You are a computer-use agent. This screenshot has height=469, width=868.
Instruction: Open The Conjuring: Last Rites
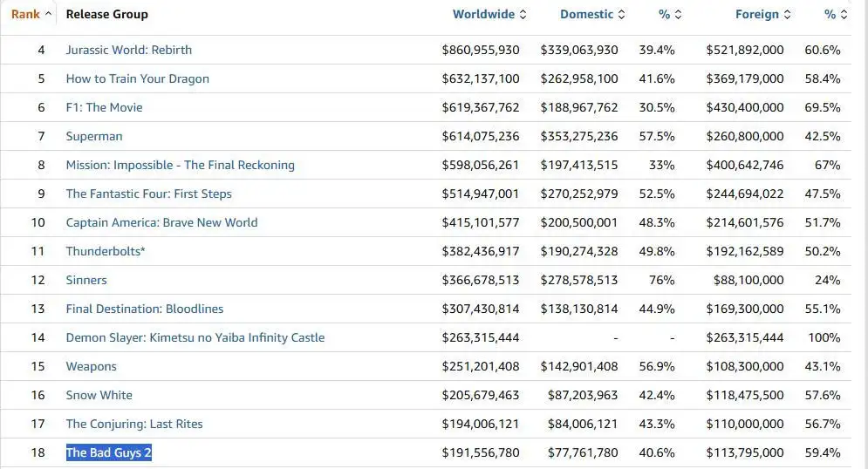click(134, 424)
